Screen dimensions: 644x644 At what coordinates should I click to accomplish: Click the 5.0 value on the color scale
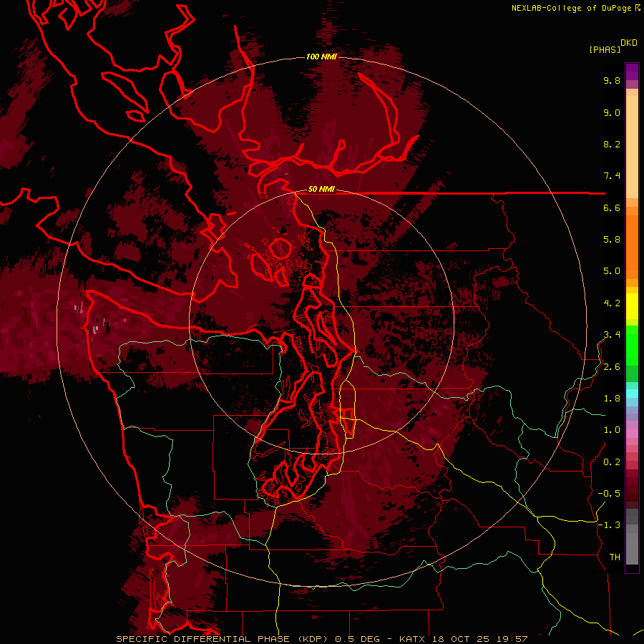(612, 271)
